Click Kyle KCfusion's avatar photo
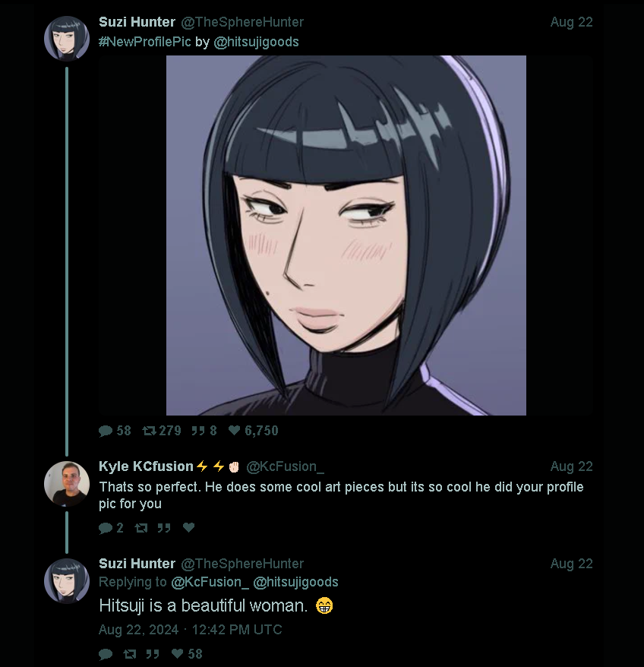 (x=67, y=484)
